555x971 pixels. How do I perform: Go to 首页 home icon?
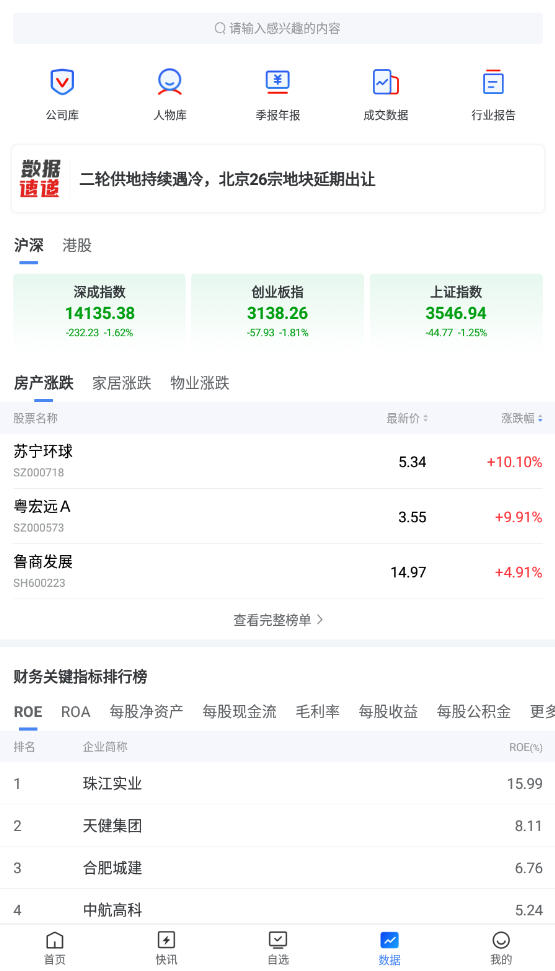tap(55, 940)
